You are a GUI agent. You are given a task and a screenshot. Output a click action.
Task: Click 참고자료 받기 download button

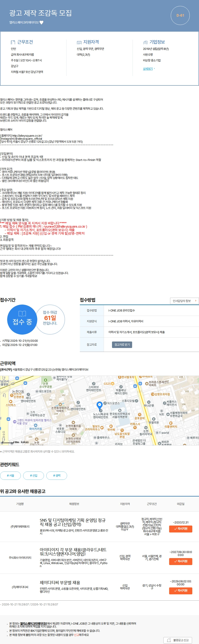pyautogui.click(x=122, y=345)
